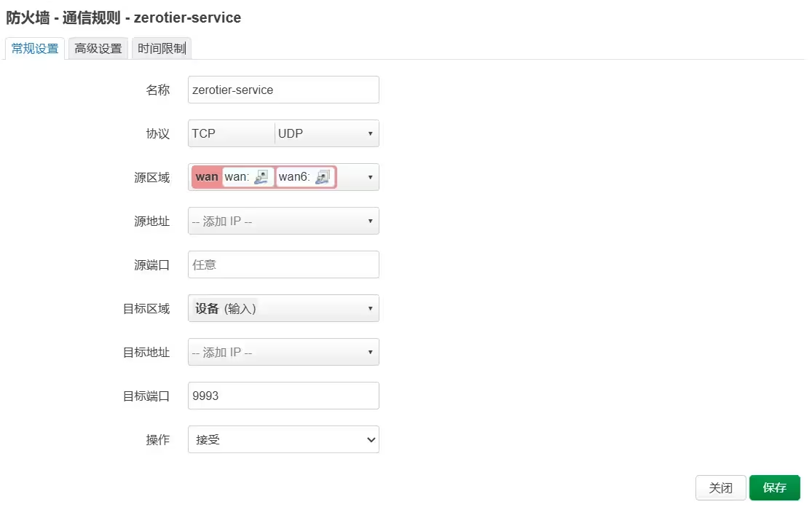Open the protocol dropdown arrow

coord(370,134)
